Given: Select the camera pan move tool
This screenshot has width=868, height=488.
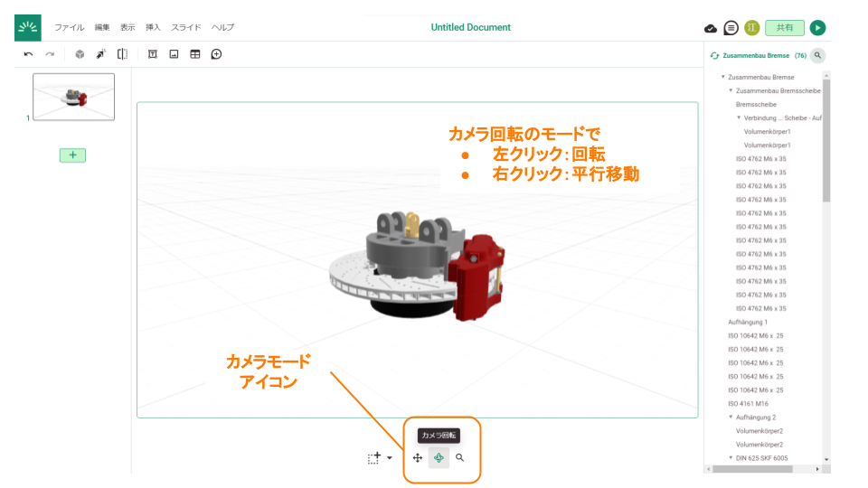Looking at the screenshot, I should [418, 458].
